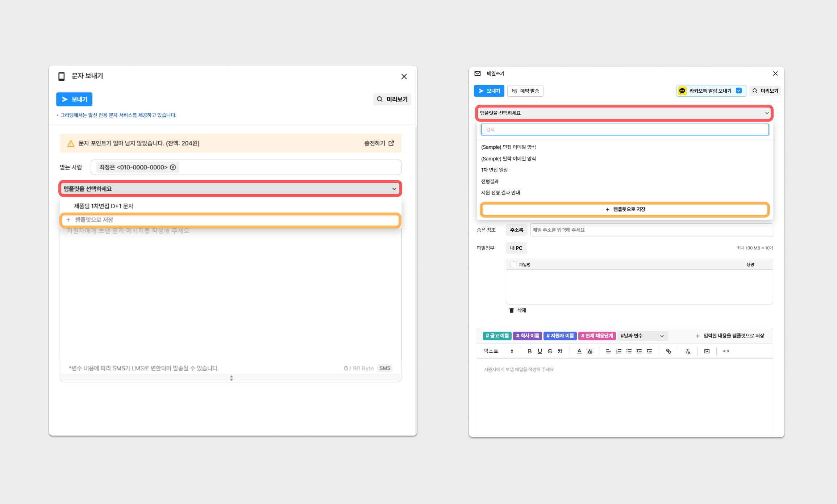Open the #날짜 변수 dropdown

click(642, 336)
